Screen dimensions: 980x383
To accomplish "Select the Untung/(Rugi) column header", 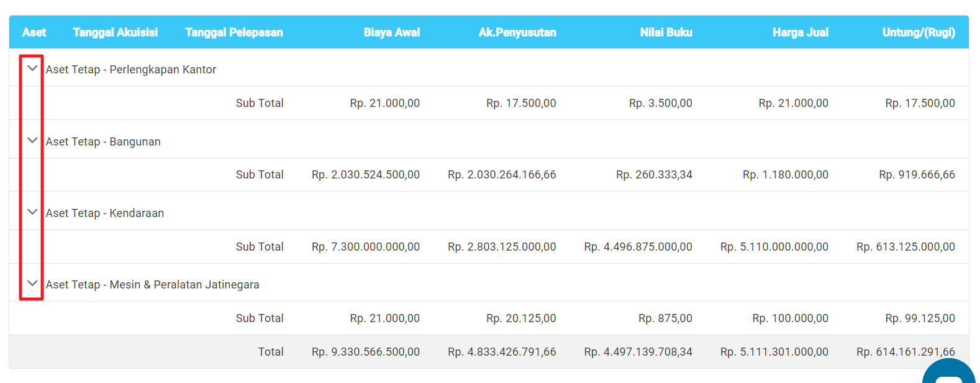I will 919,32.
